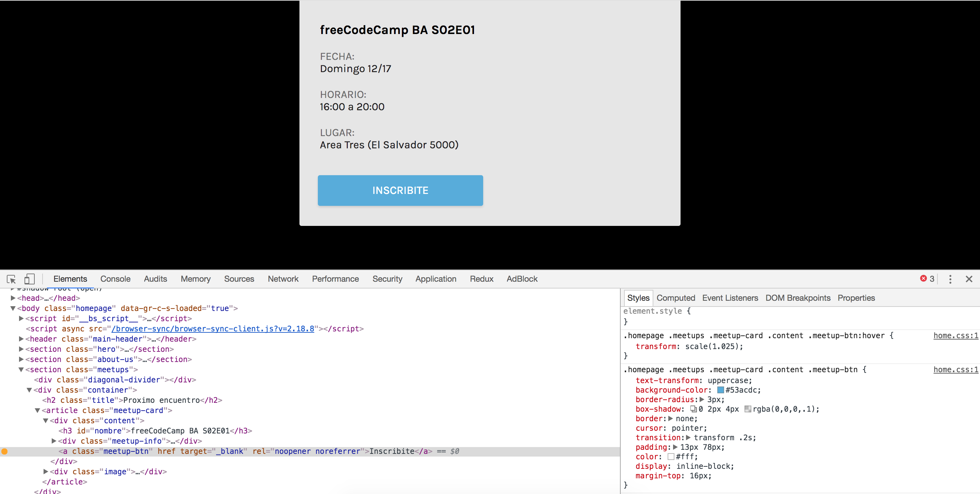The height and width of the screenshot is (494, 980).
Task: Expand the header main-header node
Action: (x=21, y=339)
